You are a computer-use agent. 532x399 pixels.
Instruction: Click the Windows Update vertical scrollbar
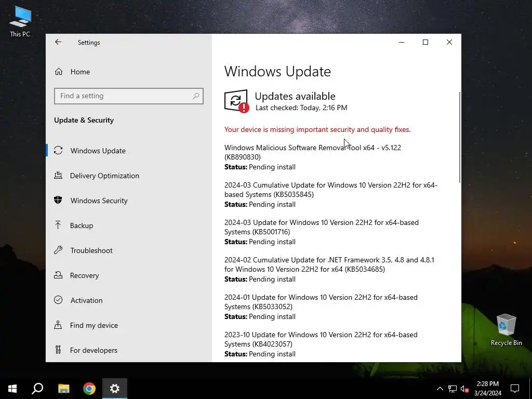(460, 137)
